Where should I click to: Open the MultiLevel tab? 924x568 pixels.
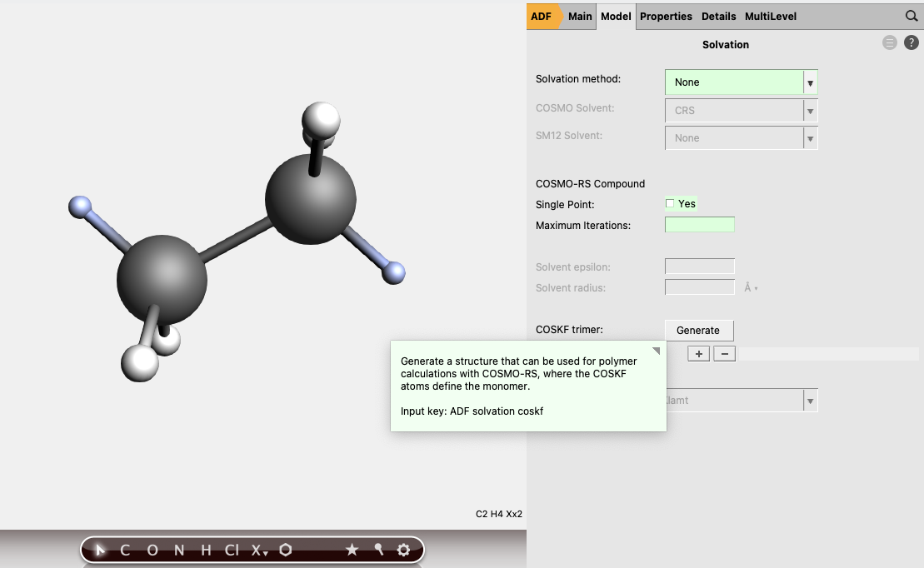point(770,16)
